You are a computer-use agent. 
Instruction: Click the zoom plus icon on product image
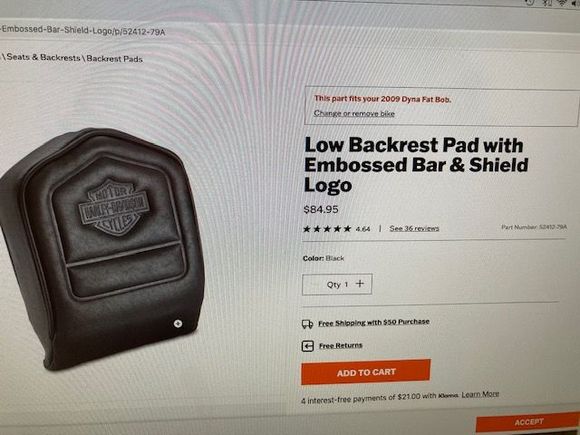178,324
